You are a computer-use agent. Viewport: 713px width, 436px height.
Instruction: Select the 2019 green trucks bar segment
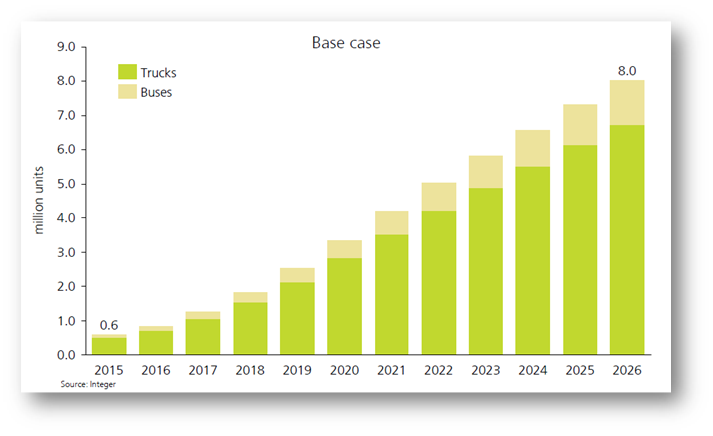297,318
